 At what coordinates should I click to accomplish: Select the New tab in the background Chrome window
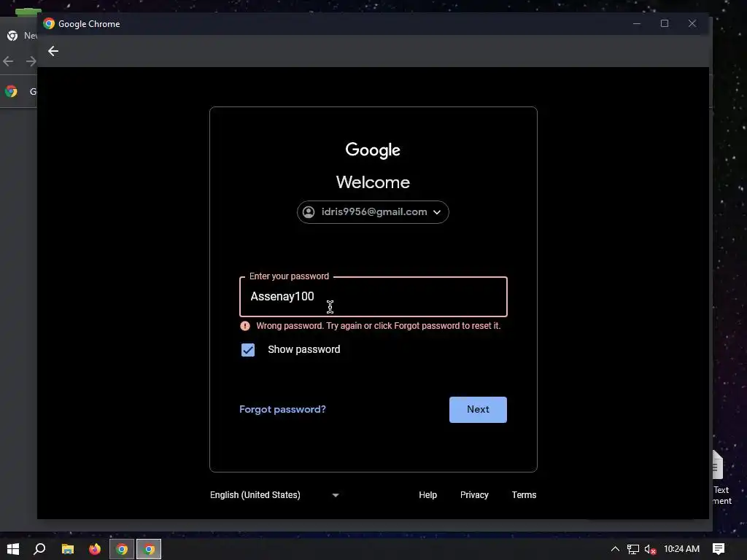(x=20, y=36)
